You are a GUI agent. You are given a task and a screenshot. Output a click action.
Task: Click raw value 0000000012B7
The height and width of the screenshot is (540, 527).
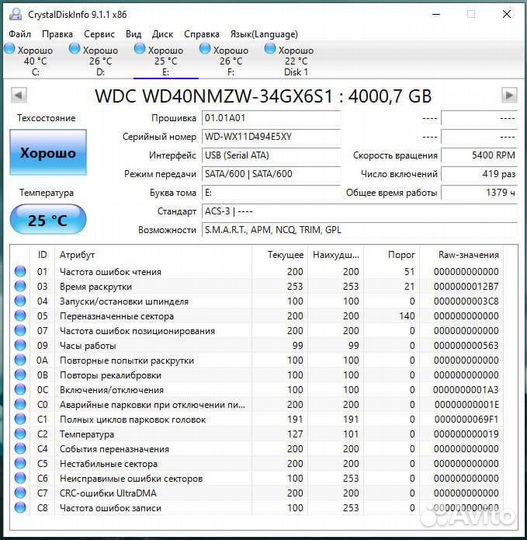(466, 287)
